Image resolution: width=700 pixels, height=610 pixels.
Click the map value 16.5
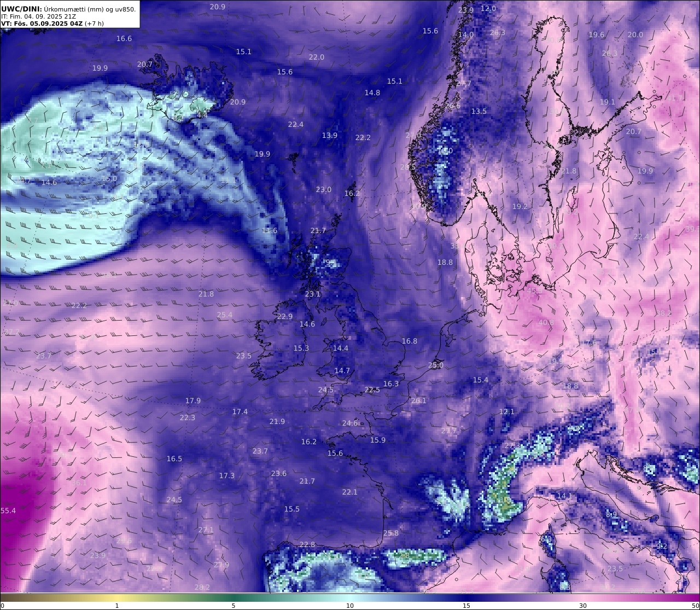174,459
